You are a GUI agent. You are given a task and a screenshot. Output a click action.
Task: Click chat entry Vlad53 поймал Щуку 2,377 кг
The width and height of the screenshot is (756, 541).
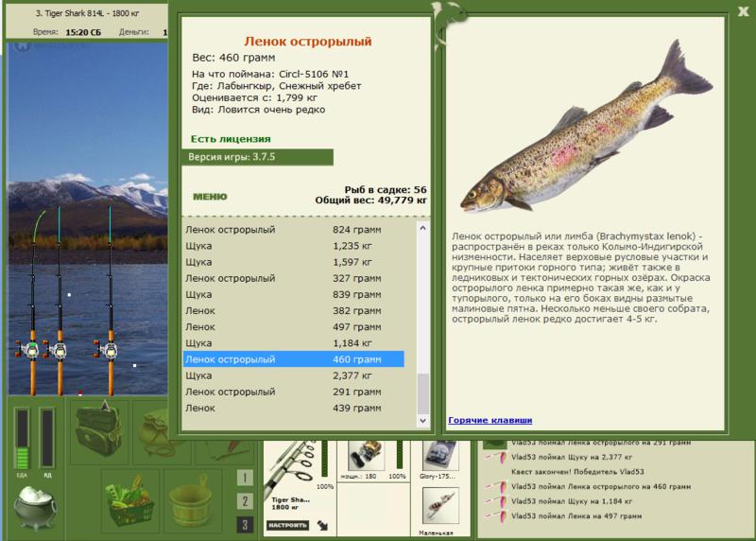pos(571,457)
